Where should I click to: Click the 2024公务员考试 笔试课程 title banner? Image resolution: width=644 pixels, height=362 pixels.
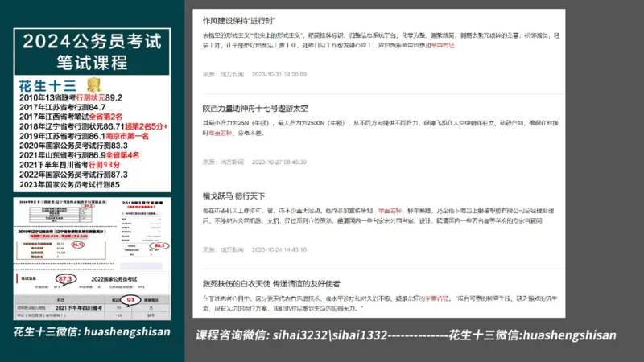92,51
